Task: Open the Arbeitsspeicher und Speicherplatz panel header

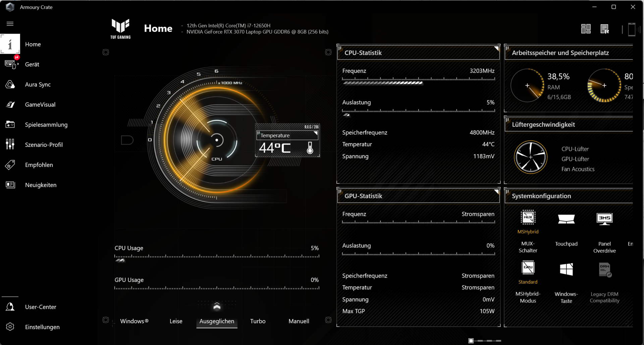Action: click(569, 53)
